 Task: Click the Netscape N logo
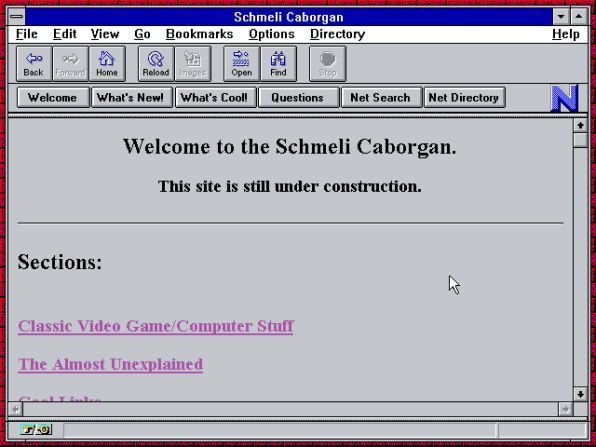pyautogui.click(x=564, y=98)
